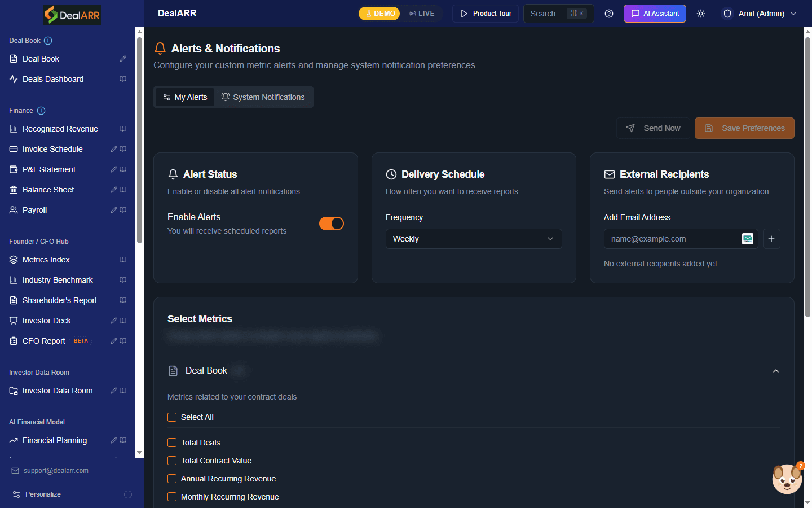The width and height of the screenshot is (812, 508).
Task: Open the Frequency dropdown set to Weekly
Action: coord(474,239)
